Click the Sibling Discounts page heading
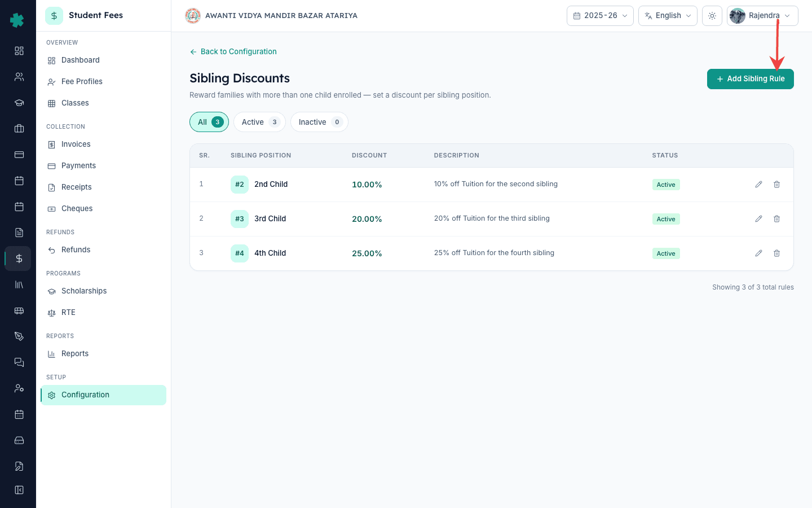This screenshot has height=508, width=812. click(240, 78)
